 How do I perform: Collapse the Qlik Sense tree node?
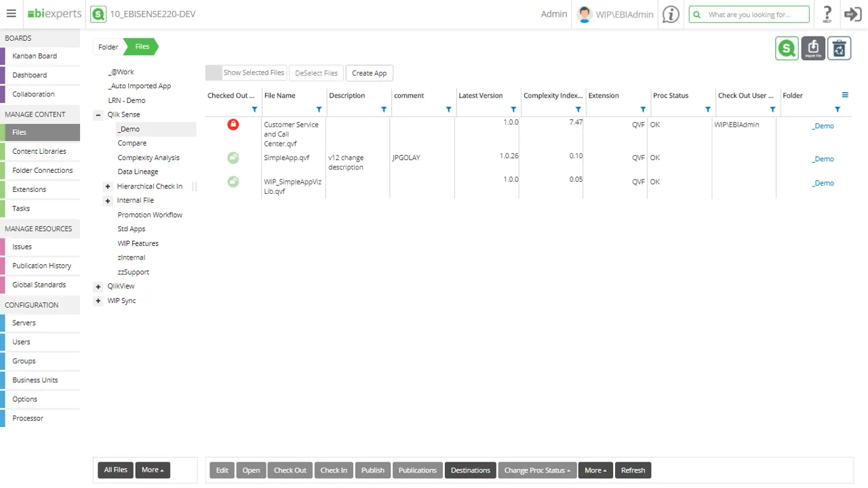tap(98, 115)
